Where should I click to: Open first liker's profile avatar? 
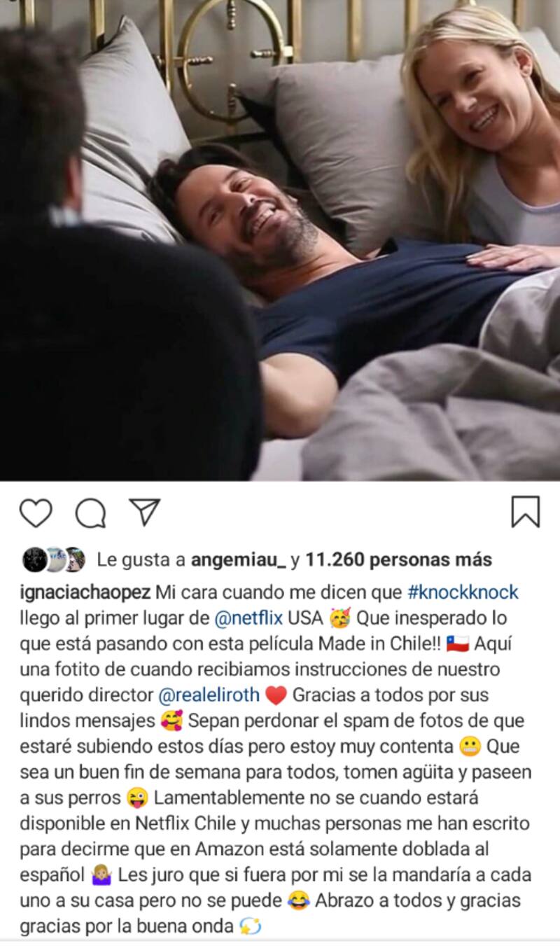point(35,559)
